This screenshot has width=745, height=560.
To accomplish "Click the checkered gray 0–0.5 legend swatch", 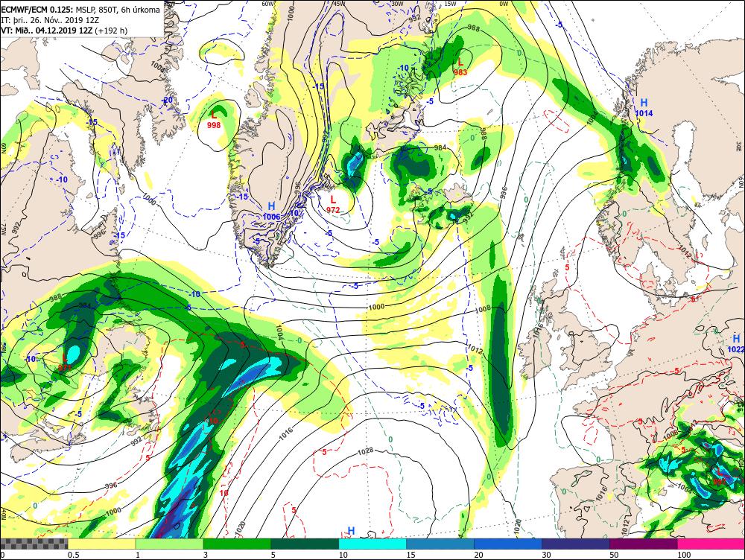I will coord(34,544).
